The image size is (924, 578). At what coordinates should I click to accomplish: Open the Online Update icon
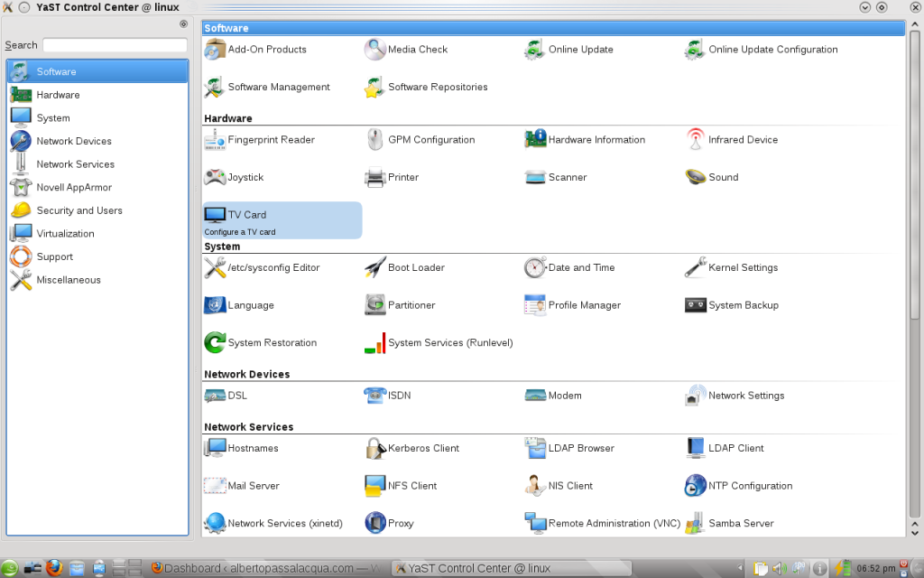[x=535, y=50]
